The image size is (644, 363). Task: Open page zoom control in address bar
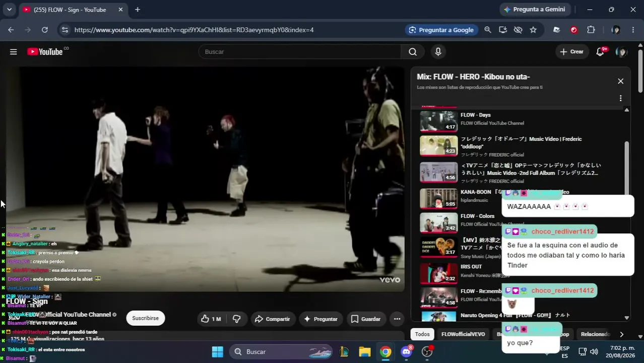488,30
